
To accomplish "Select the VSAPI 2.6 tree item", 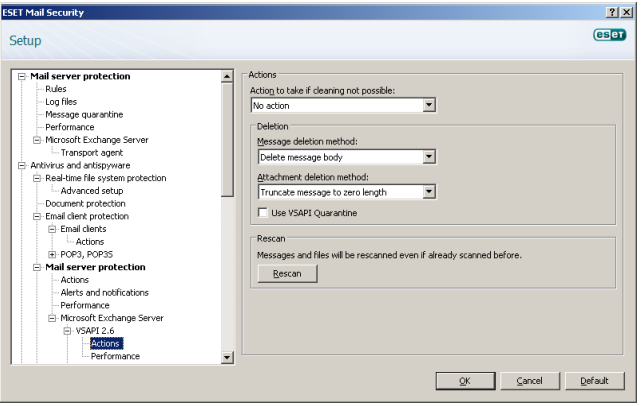I will [x=95, y=331].
